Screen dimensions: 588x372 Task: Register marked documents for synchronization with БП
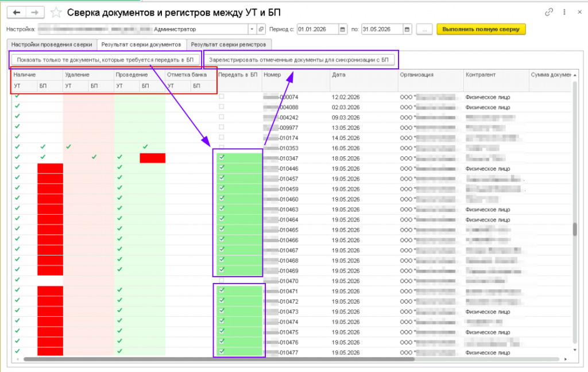point(299,60)
